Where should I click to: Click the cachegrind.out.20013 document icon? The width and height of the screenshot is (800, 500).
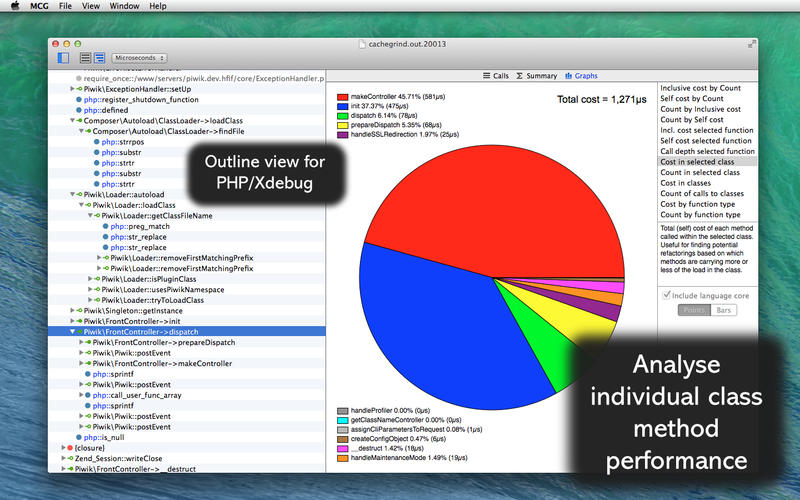pos(362,44)
